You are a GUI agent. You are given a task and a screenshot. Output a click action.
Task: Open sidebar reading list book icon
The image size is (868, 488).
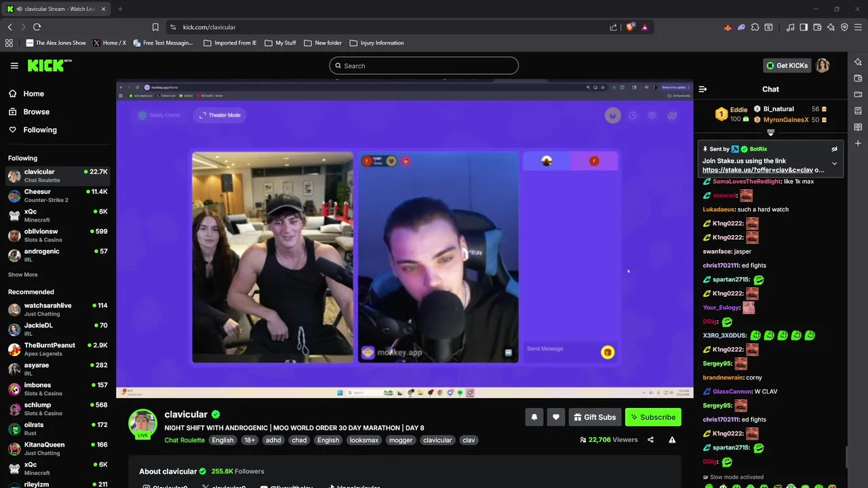[x=858, y=127]
